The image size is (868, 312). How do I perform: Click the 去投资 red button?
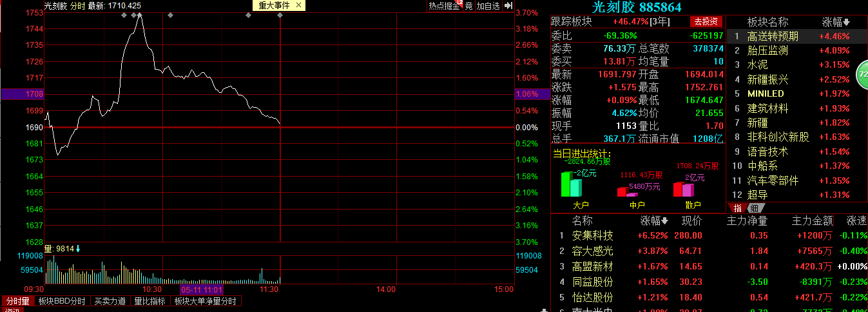click(706, 21)
